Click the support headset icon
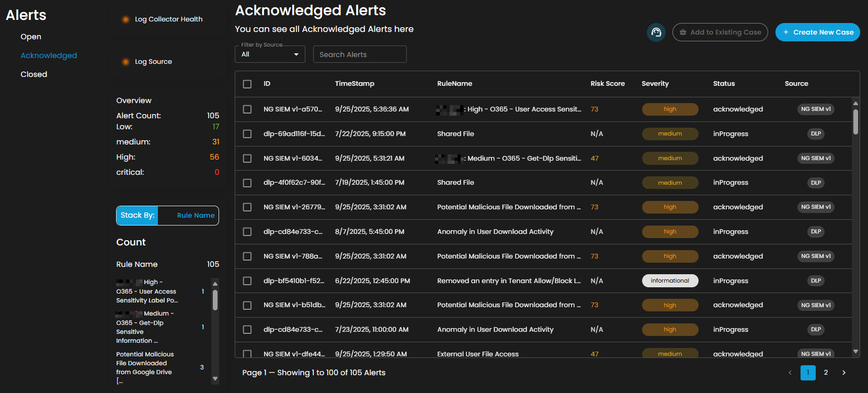This screenshot has width=868, height=393. [656, 32]
